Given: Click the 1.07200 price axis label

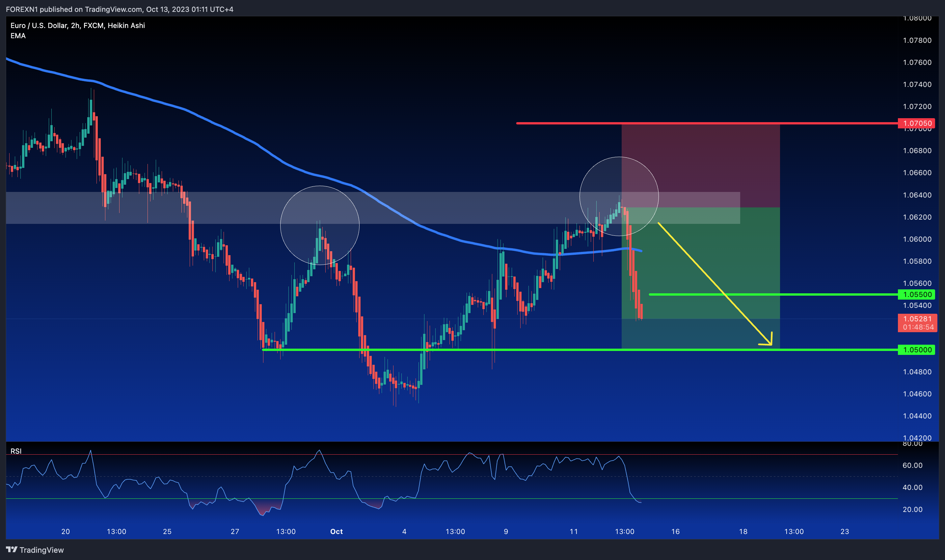Looking at the screenshot, I should [917, 106].
